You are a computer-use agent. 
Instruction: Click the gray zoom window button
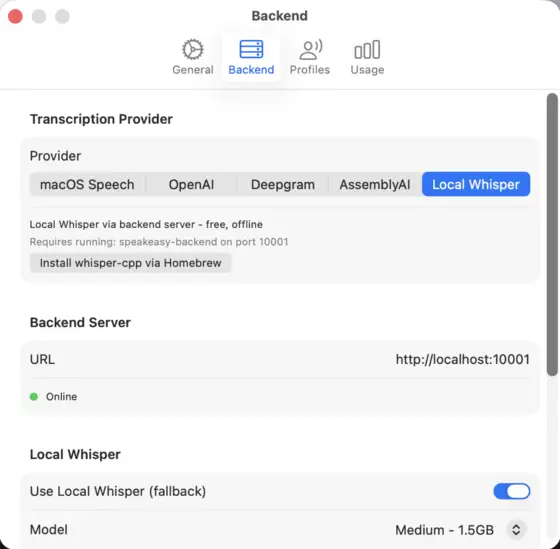62,16
